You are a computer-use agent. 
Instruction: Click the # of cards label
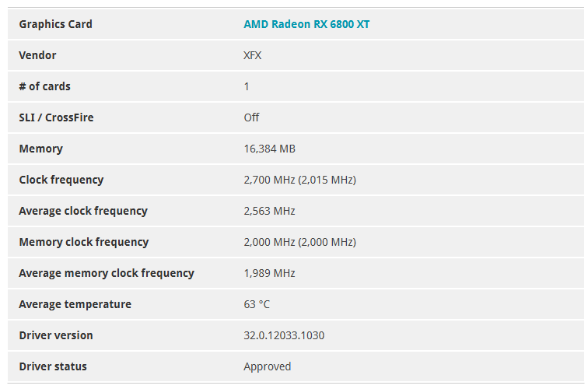(44, 86)
